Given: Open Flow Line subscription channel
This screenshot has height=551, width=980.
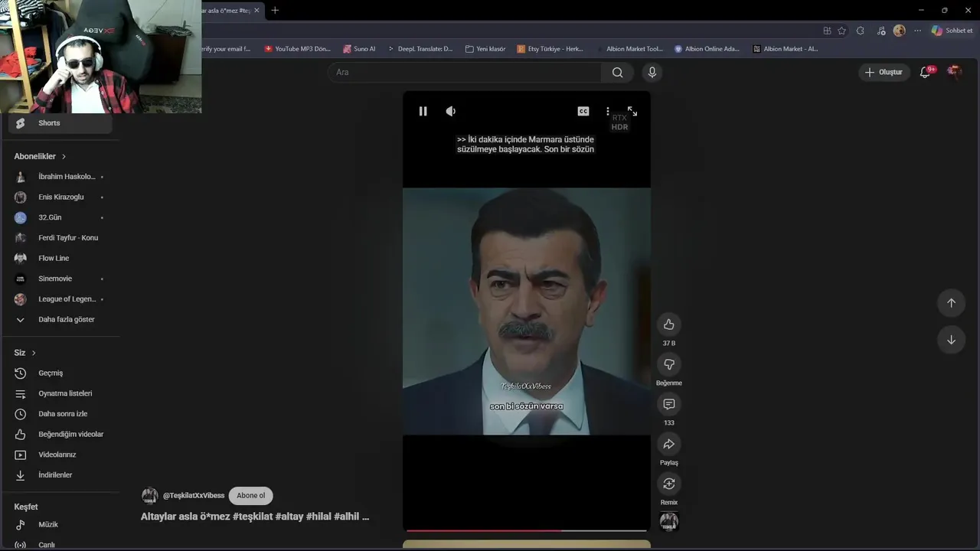Looking at the screenshot, I should [61, 259].
